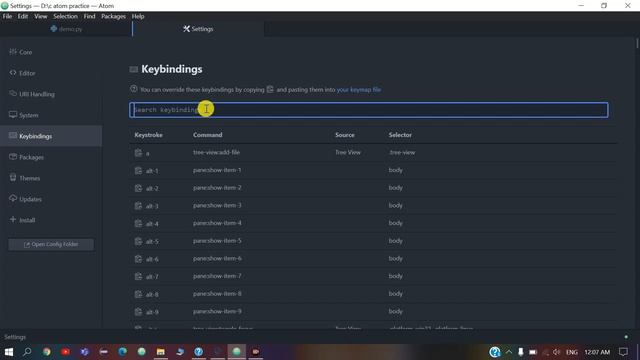Launch Google Chrome from taskbar
640x360 pixels.
click(x=47, y=352)
